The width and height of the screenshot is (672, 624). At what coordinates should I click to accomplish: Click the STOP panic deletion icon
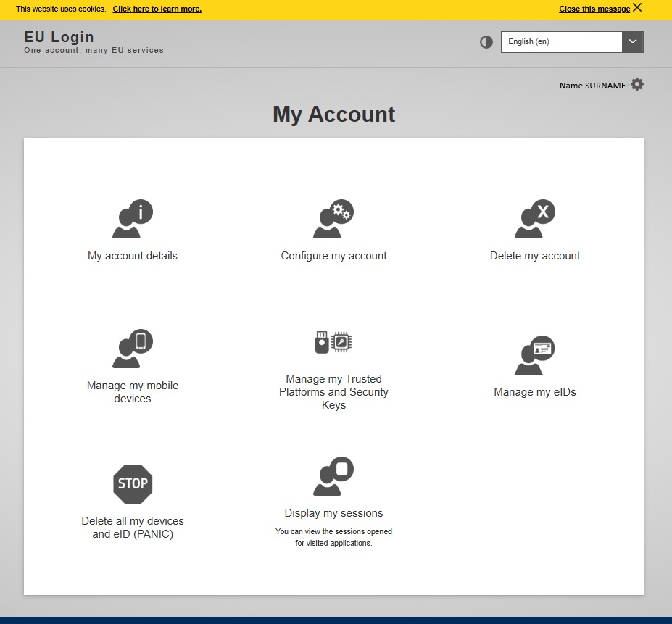(132, 484)
